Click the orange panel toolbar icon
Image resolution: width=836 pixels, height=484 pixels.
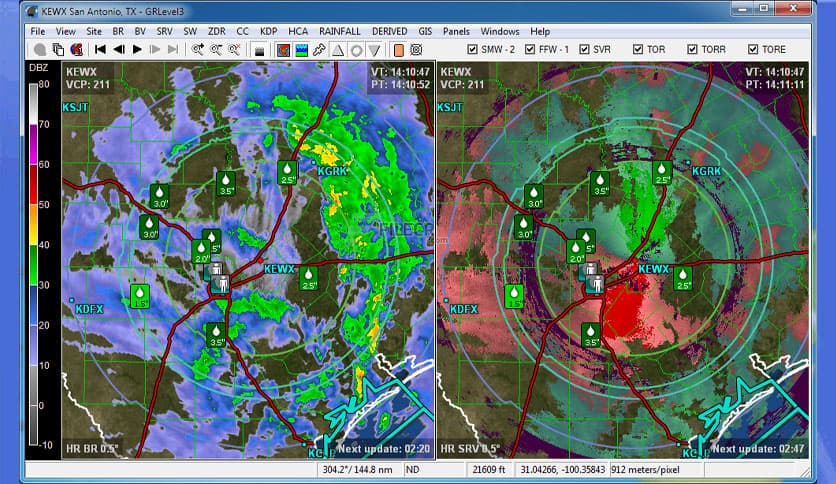398,49
